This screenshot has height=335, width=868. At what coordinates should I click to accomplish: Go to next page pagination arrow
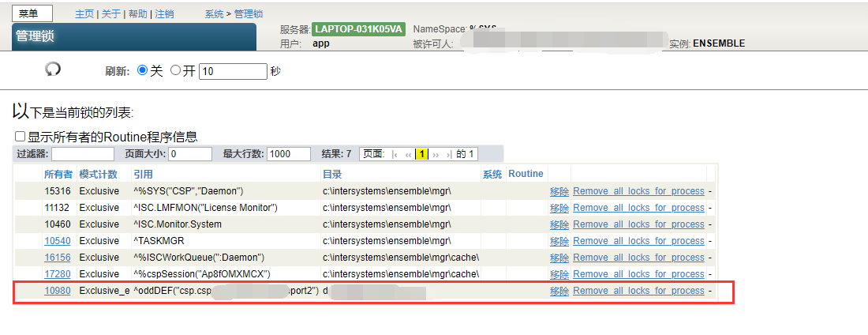(436, 154)
